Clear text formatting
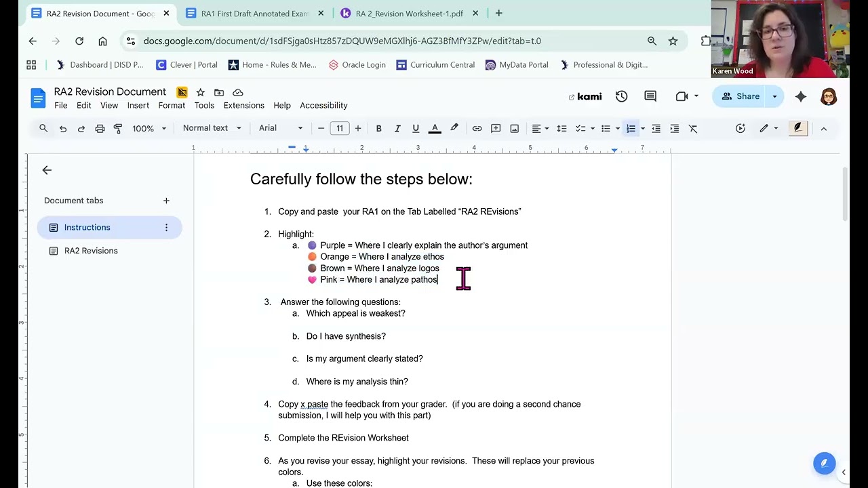The image size is (868, 488). 693,128
